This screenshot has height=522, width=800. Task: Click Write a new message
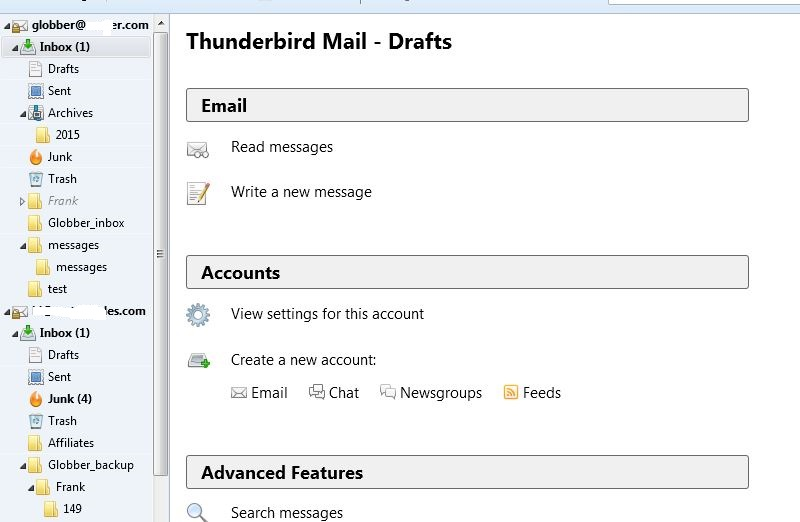(301, 192)
